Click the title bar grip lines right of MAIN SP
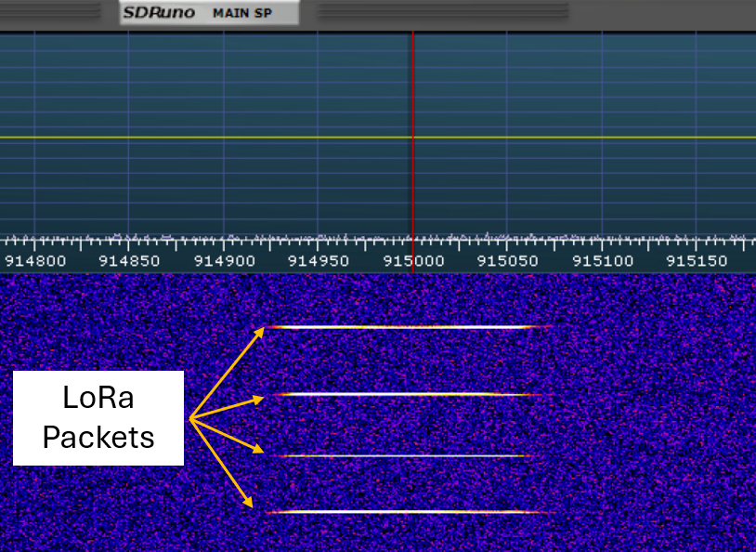 443,11
